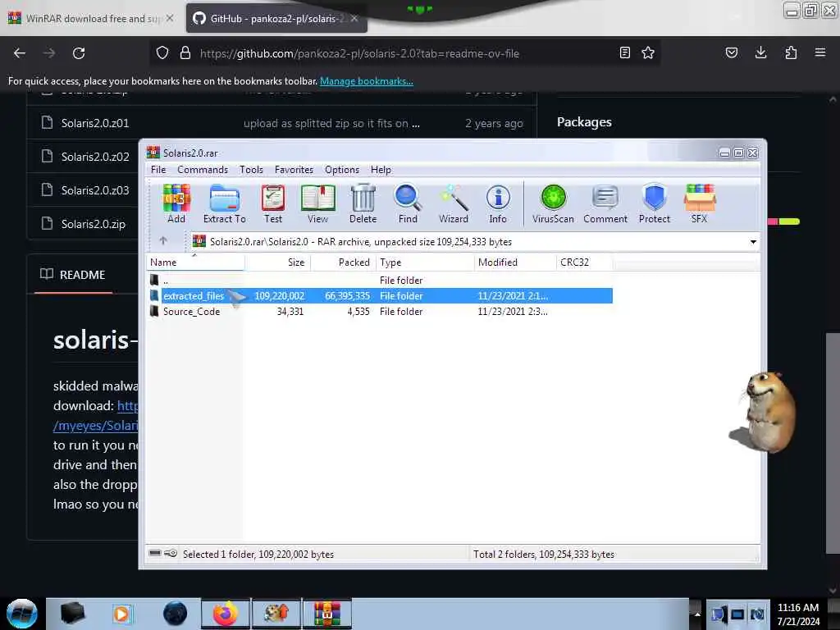The width and height of the screenshot is (840, 630).
Task: Open the browser extensions icon
Action: [x=791, y=52]
